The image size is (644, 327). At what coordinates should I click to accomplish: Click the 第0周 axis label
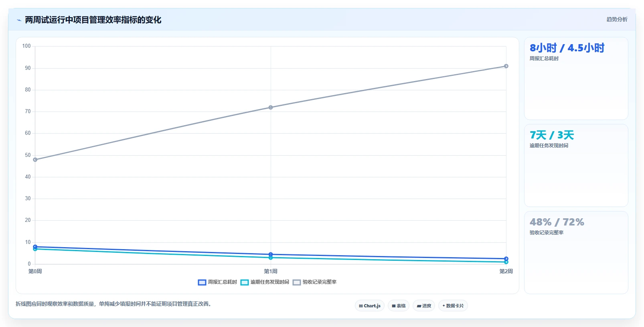(35, 271)
